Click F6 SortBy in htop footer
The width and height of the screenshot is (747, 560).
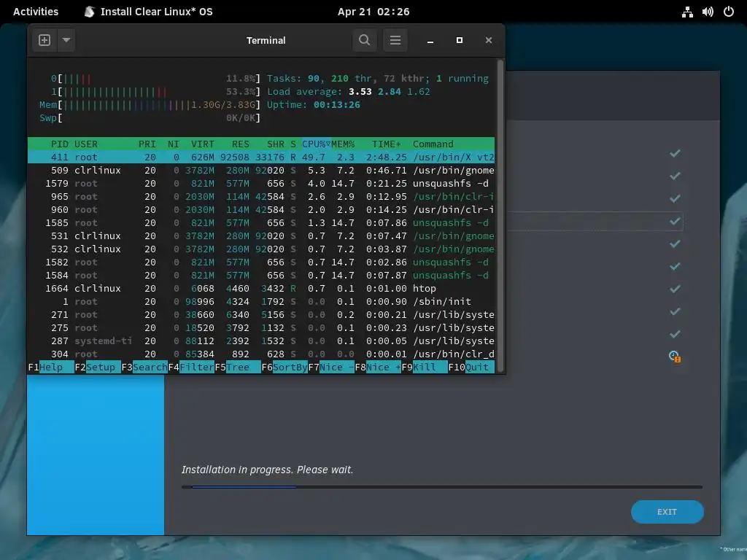pos(285,367)
